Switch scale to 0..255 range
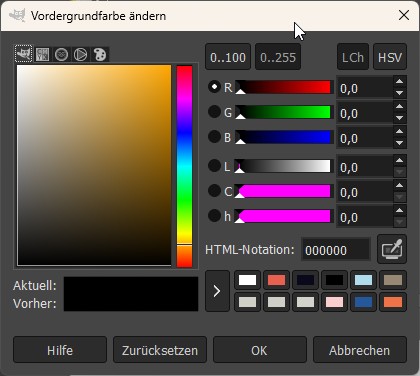 click(278, 57)
